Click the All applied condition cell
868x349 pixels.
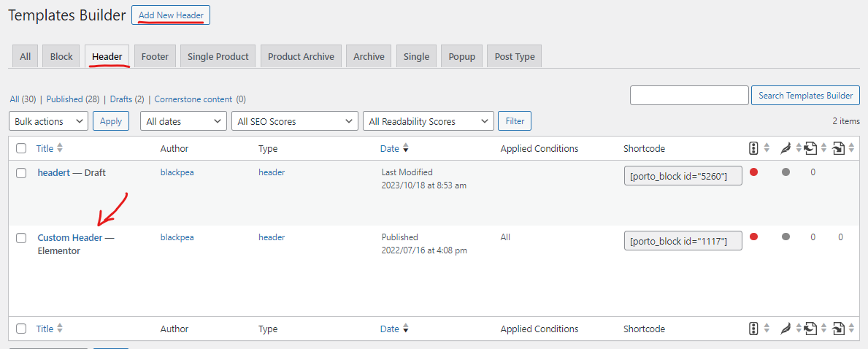(505, 237)
